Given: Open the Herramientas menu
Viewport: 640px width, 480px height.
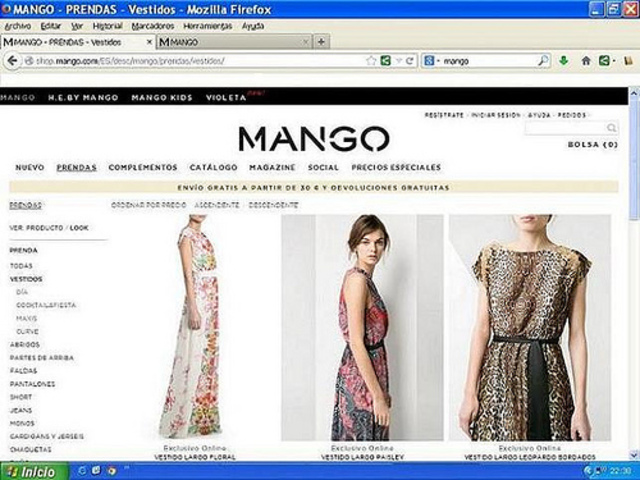Looking at the screenshot, I should (207, 26).
